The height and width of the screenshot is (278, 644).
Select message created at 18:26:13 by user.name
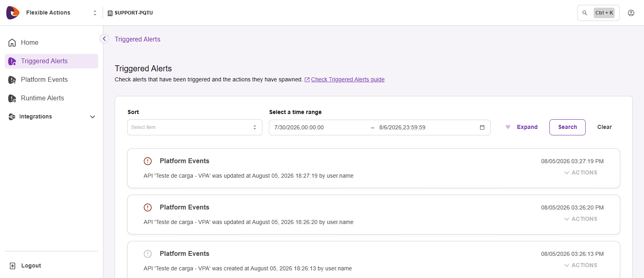tap(248, 269)
